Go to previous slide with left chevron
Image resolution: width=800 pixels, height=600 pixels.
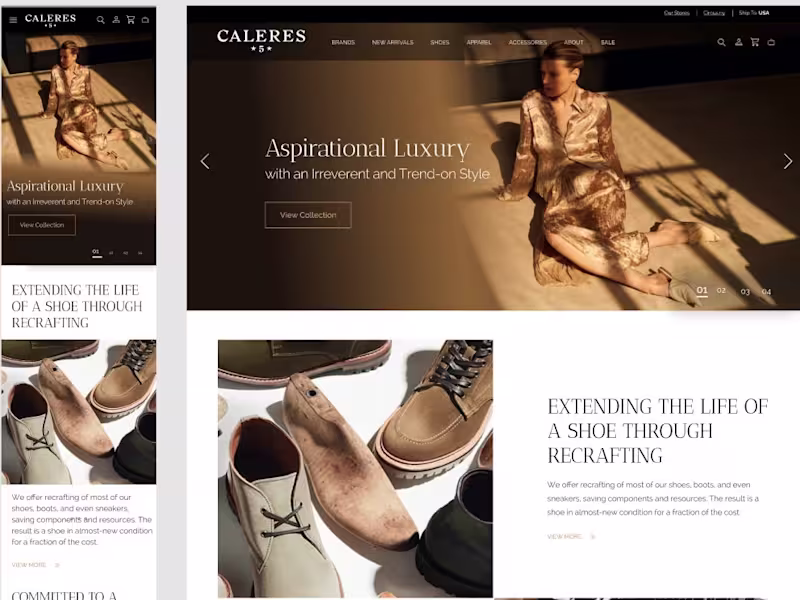coord(205,161)
